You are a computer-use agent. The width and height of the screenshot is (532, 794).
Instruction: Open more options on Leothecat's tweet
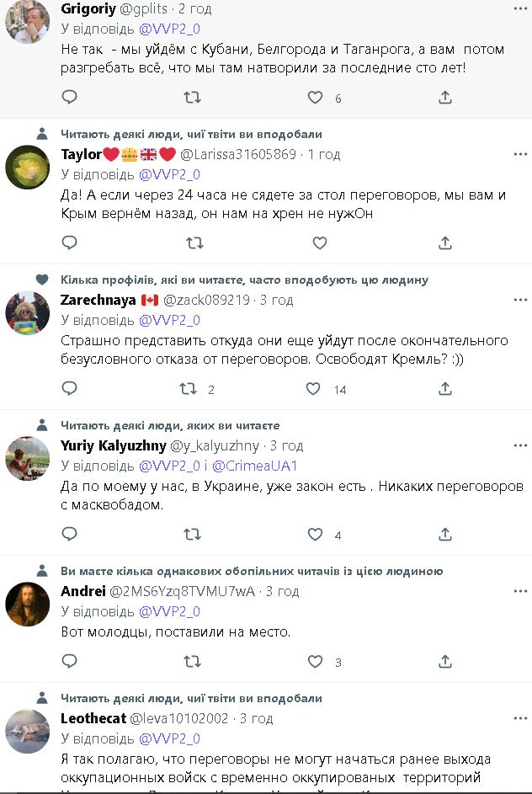tap(520, 718)
